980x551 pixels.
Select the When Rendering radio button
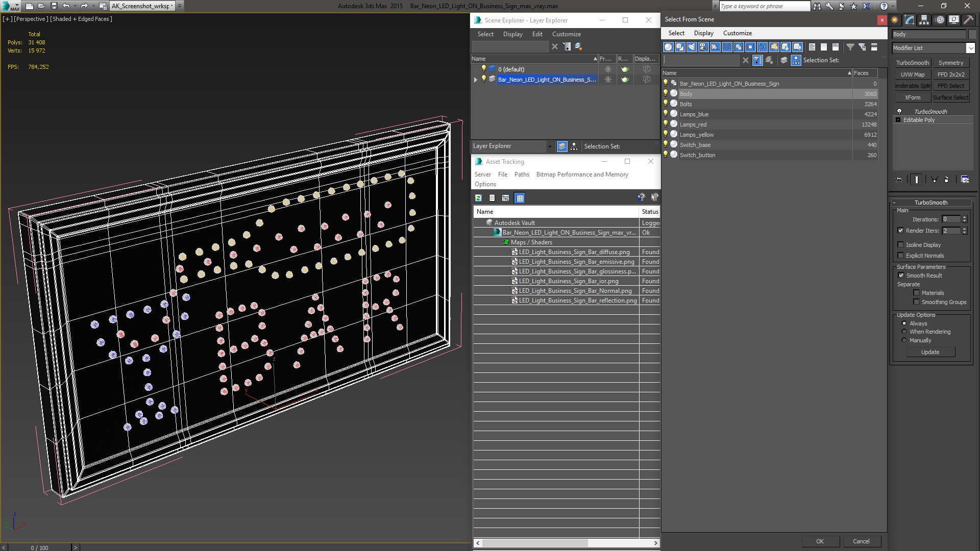pos(904,332)
